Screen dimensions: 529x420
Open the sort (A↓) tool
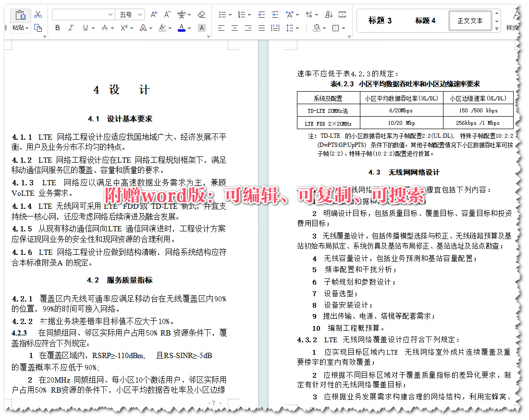(x=329, y=15)
